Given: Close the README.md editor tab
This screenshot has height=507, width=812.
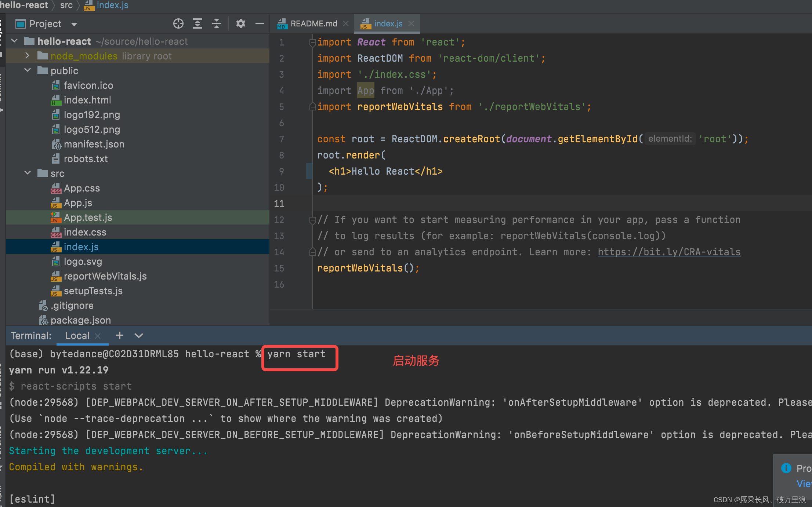Looking at the screenshot, I should 346,23.
